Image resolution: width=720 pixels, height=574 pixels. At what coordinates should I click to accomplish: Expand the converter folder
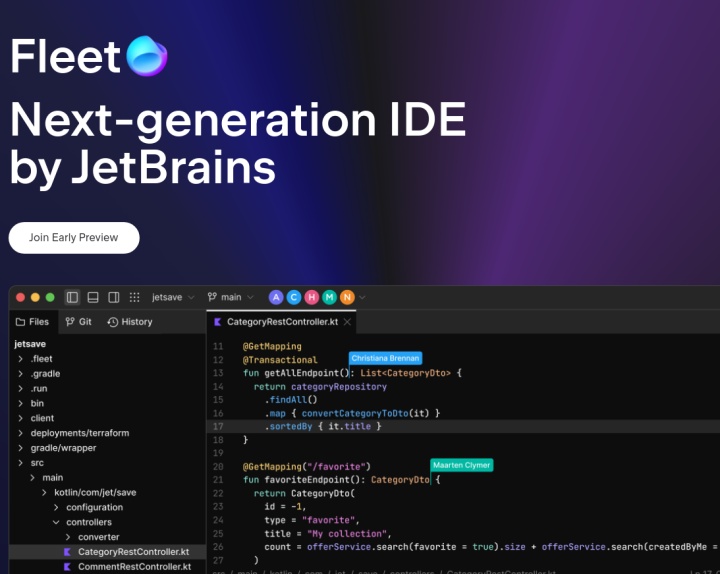click(x=68, y=537)
